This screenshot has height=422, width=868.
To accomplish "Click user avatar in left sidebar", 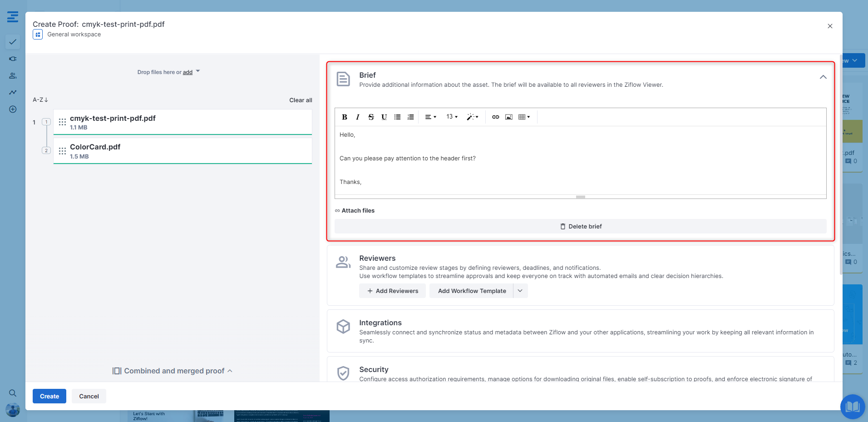I will click(x=13, y=410).
